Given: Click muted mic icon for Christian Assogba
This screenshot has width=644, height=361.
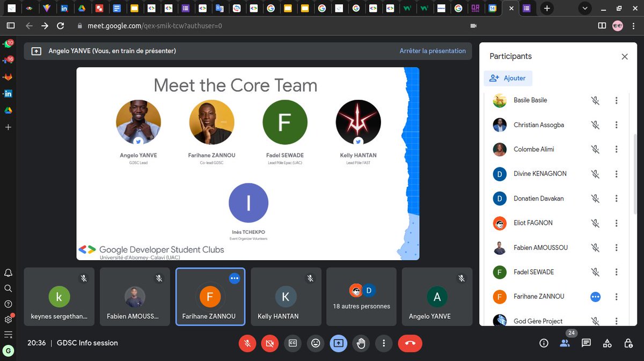Looking at the screenshot, I should (x=595, y=125).
